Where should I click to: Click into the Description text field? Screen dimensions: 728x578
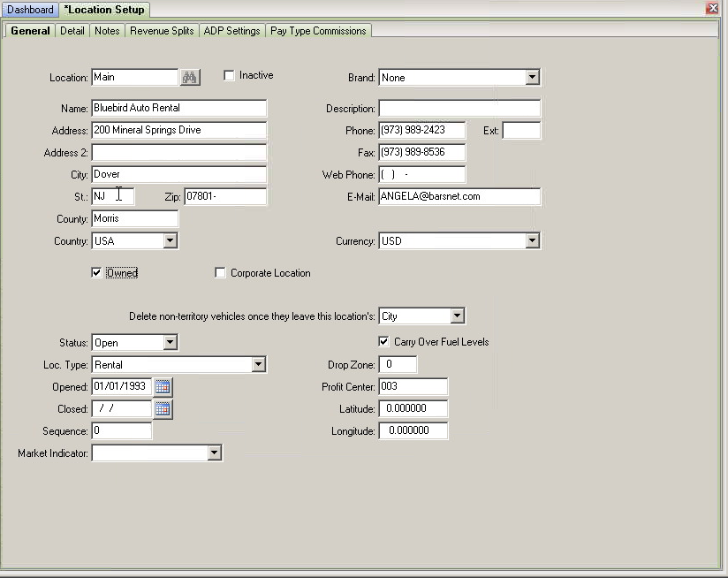[x=459, y=108]
